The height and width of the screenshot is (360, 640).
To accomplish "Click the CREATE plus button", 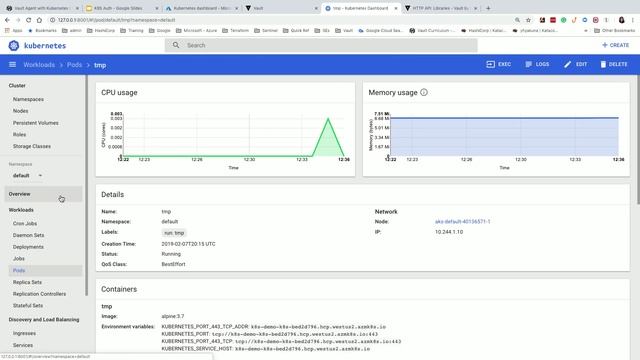I will (x=616, y=45).
